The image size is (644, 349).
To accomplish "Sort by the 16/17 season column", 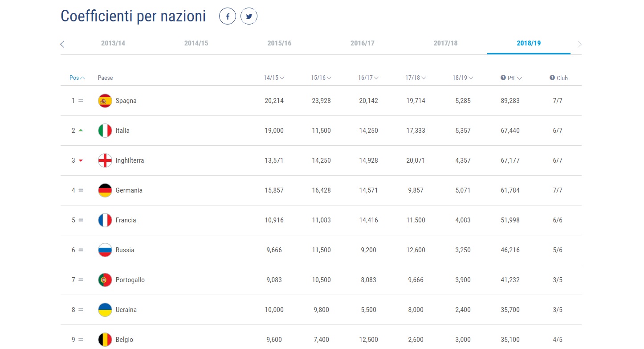I will point(368,78).
